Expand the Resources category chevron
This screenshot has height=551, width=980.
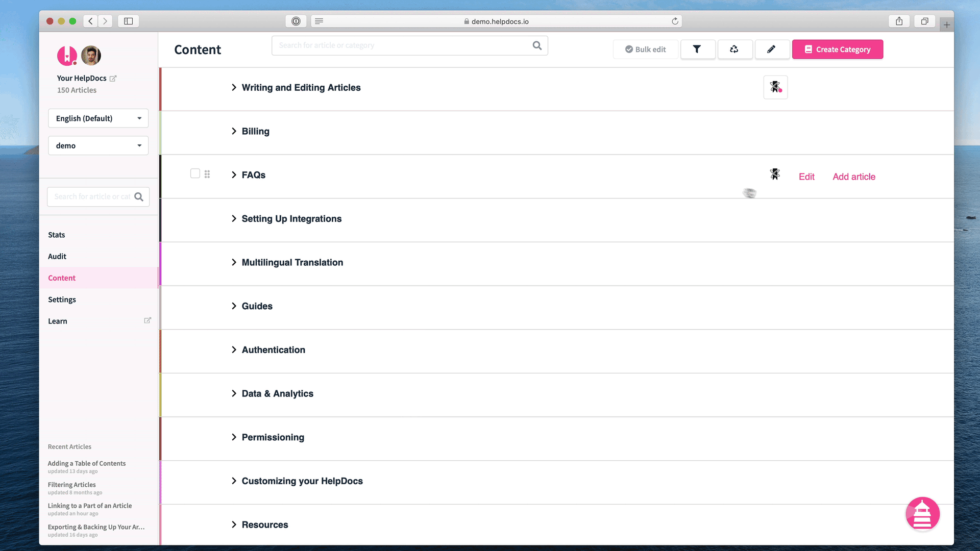click(x=234, y=524)
